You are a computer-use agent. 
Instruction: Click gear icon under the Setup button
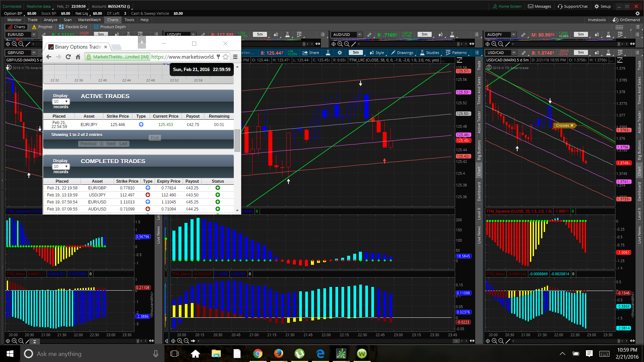pos(638,13)
